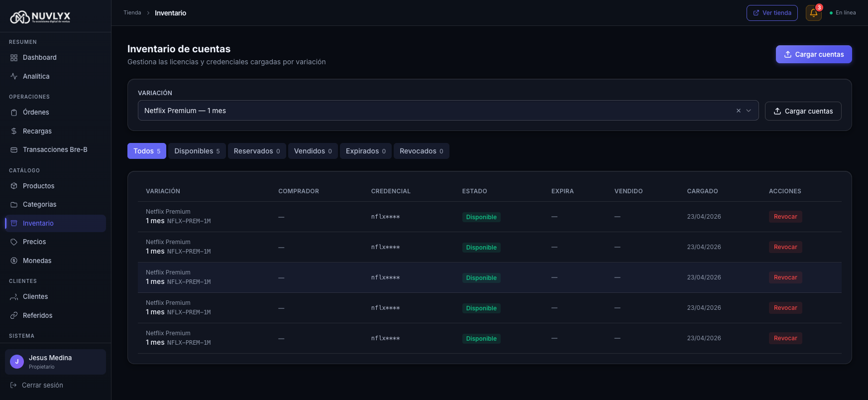
Task: Click the Categorías folder icon
Action: point(14,205)
